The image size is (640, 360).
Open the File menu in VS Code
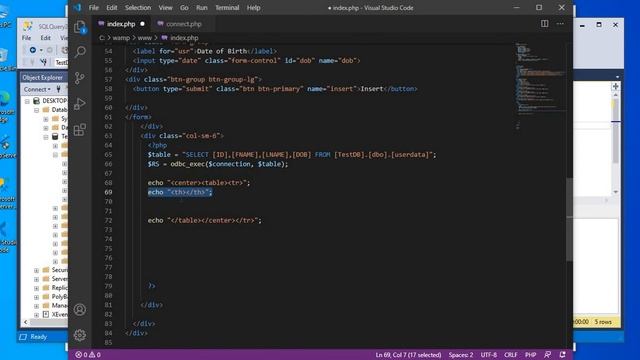point(93,8)
